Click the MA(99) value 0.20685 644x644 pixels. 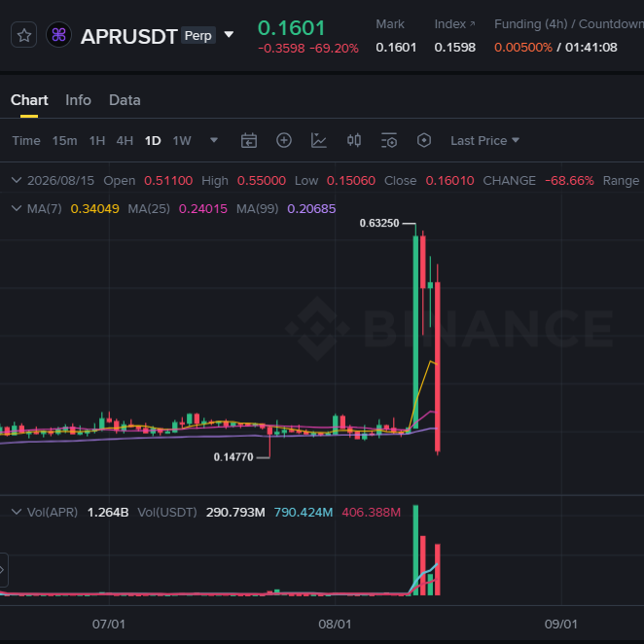311,208
